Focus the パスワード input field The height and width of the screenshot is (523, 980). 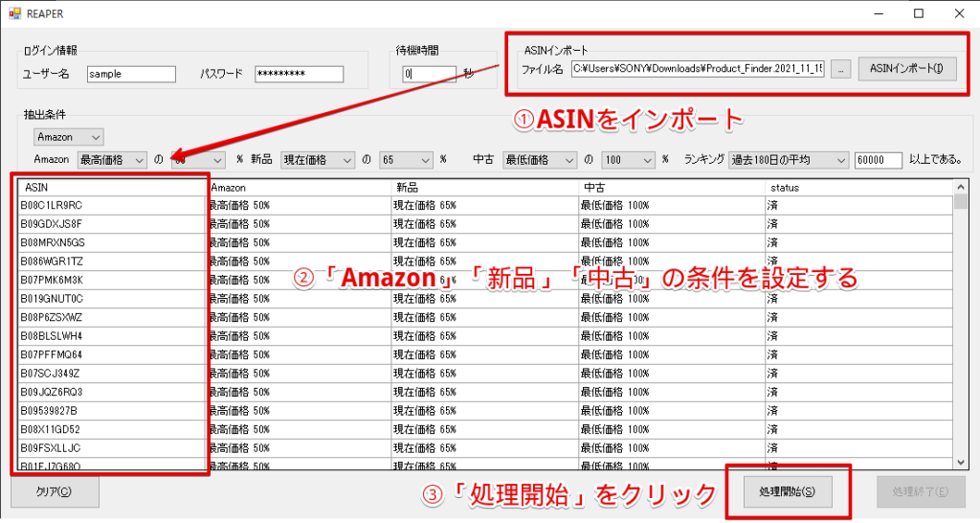[x=298, y=74]
